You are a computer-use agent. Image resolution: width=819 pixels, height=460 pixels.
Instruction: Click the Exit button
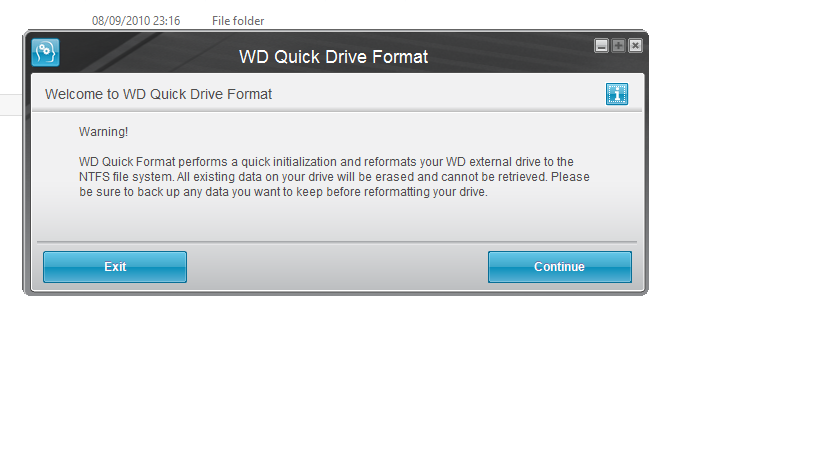pyautogui.click(x=115, y=267)
